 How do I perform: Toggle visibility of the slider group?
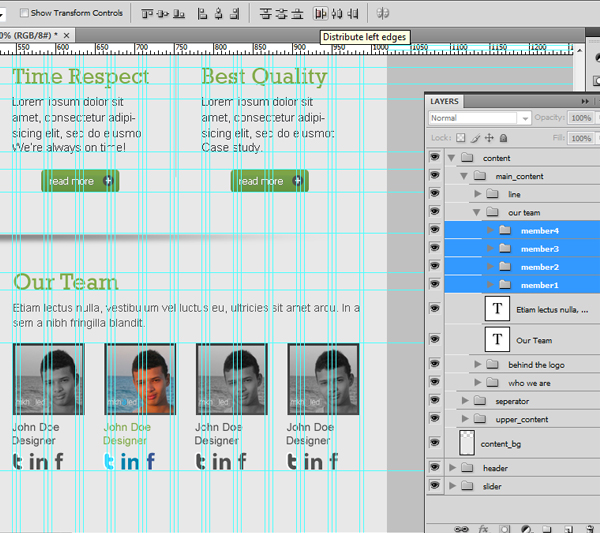(x=434, y=485)
